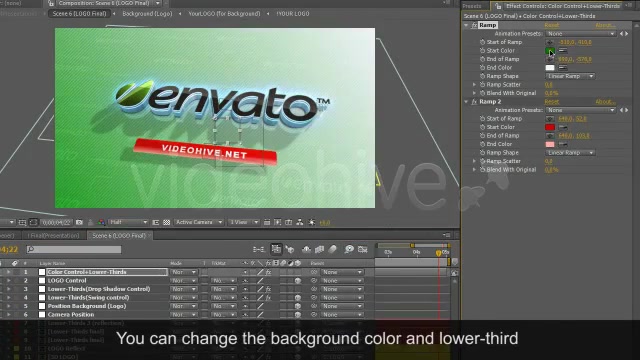Select the Background (Logo) breadcrumb tab

(147, 13)
